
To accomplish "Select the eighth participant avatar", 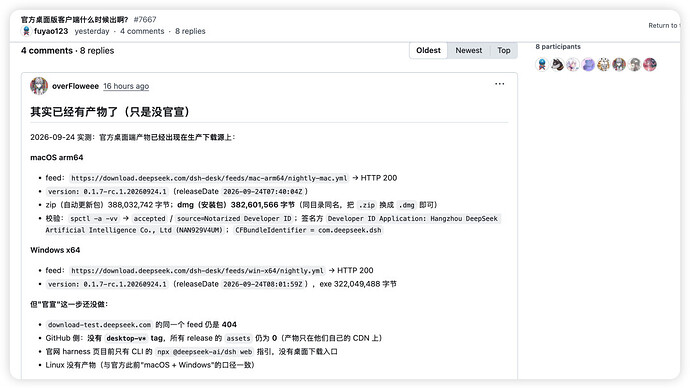I will 650,65.
